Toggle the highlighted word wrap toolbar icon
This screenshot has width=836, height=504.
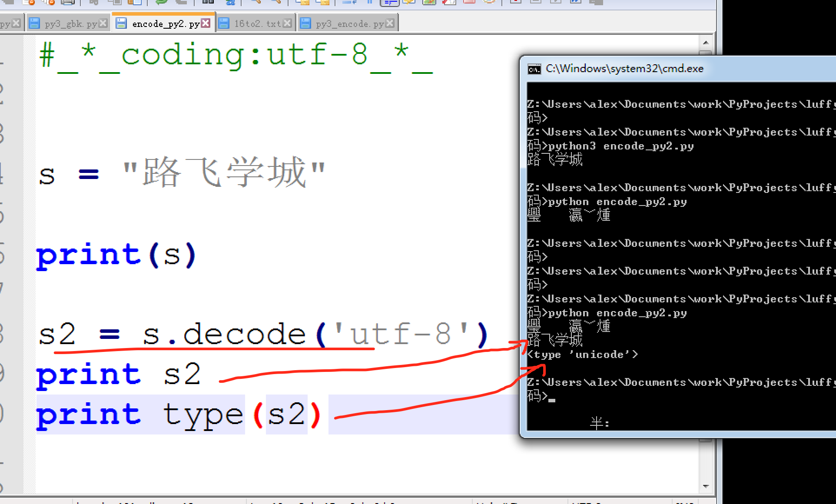pos(390,2)
